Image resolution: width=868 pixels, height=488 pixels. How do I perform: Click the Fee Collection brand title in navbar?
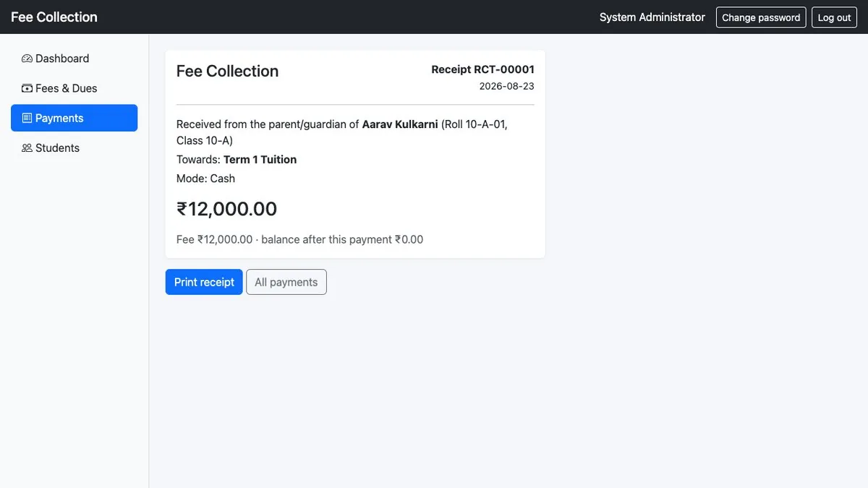[54, 17]
